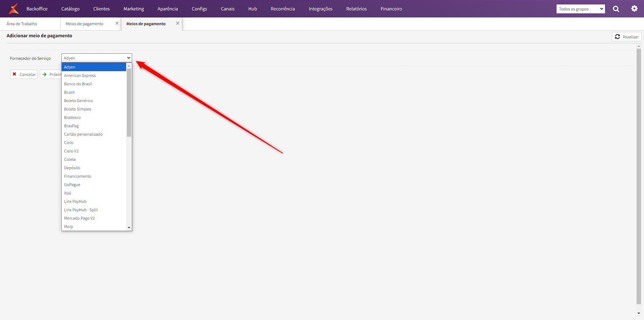644x320 pixels.
Task: Open the Hub menu
Action: click(253, 9)
